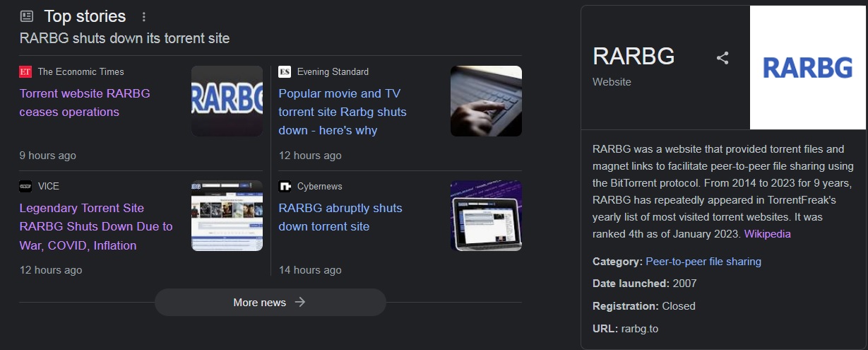This screenshot has height=350, width=868.
Task: Click The Economic Times source favicon
Action: click(25, 71)
